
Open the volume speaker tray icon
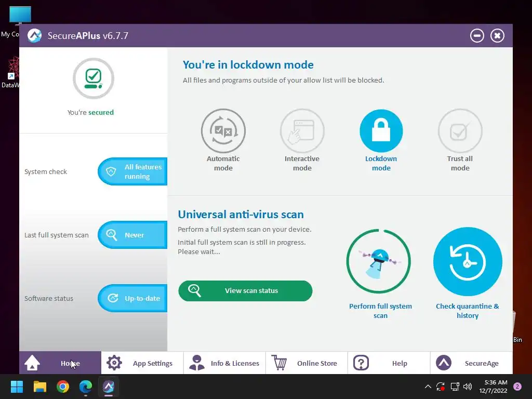point(468,387)
